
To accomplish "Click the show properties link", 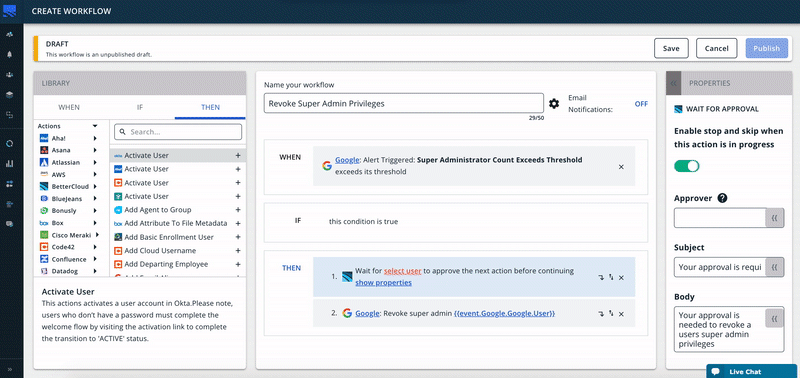I will click(384, 283).
